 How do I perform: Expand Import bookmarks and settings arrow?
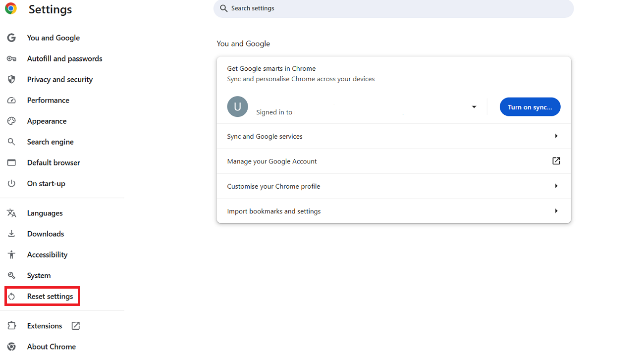click(556, 211)
